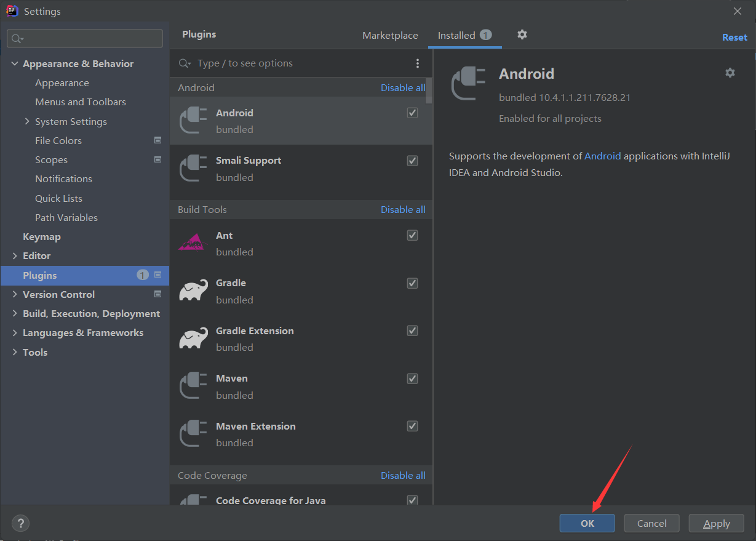Open the Appearance settings page
Image resolution: width=756 pixels, height=541 pixels.
(x=62, y=82)
